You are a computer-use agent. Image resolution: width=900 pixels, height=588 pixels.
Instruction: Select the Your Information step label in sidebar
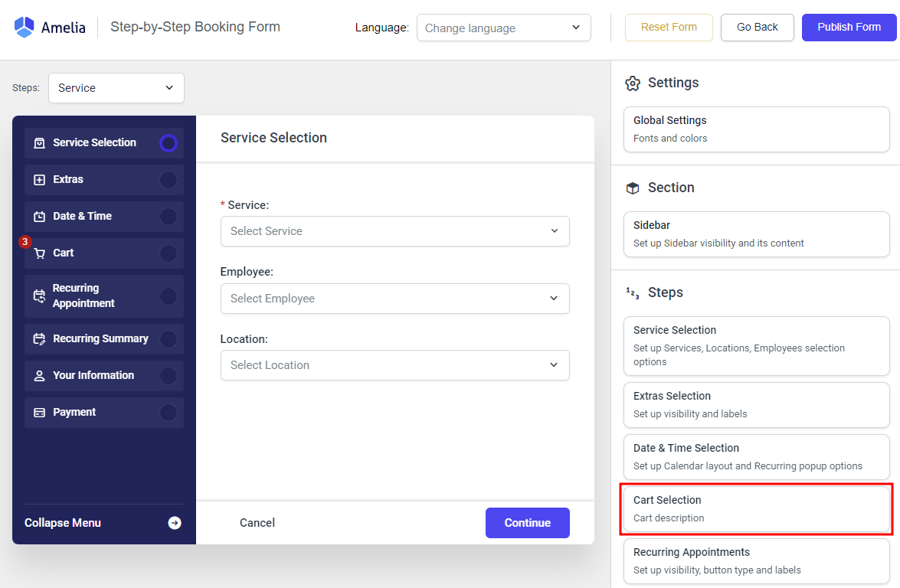coord(93,376)
